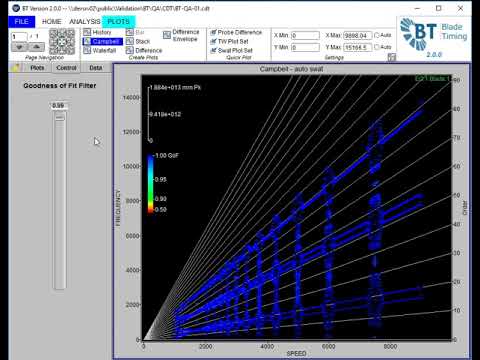Run Swat Plot Set quick plot

tap(232, 50)
